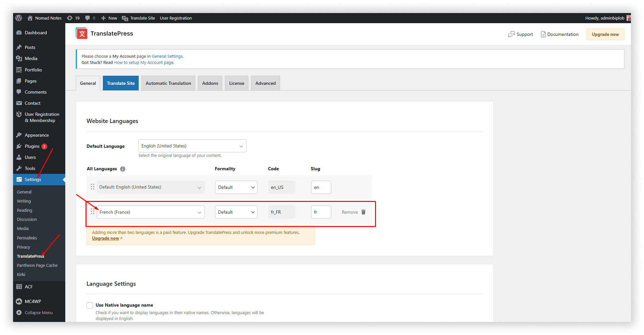Click the en slug input field
This screenshot has width=644, height=335.
(x=321, y=187)
